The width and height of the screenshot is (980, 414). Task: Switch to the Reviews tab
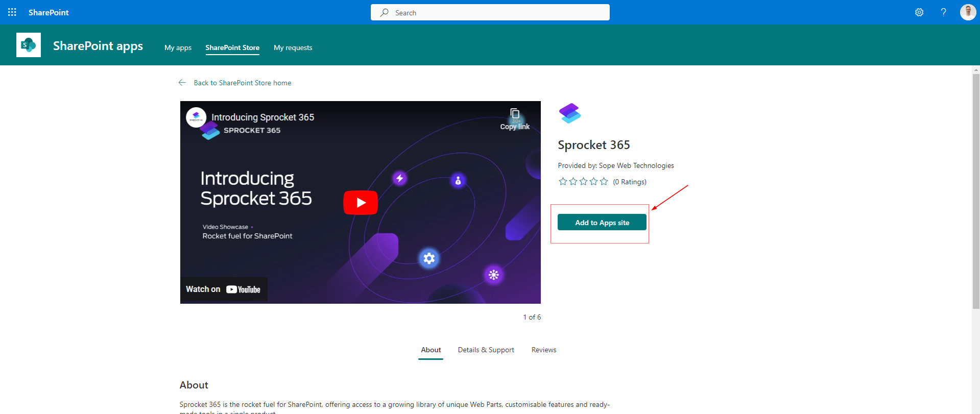(544, 350)
